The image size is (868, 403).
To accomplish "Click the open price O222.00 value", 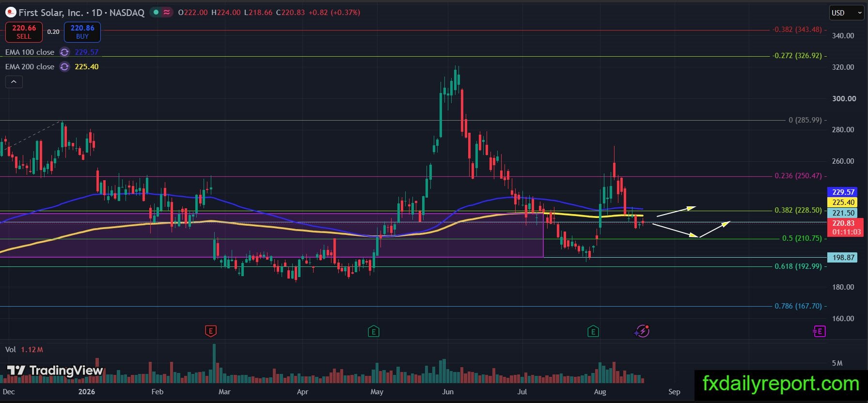I will click(192, 13).
